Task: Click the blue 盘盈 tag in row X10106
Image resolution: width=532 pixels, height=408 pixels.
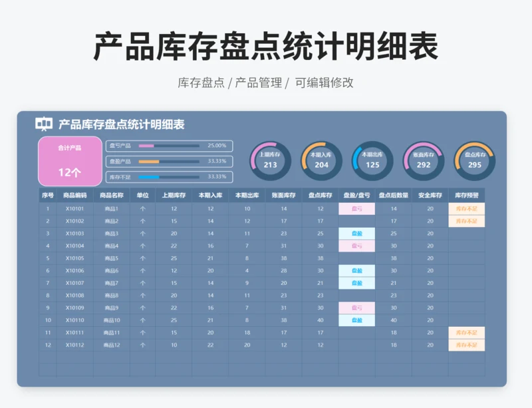Action: [357, 271]
